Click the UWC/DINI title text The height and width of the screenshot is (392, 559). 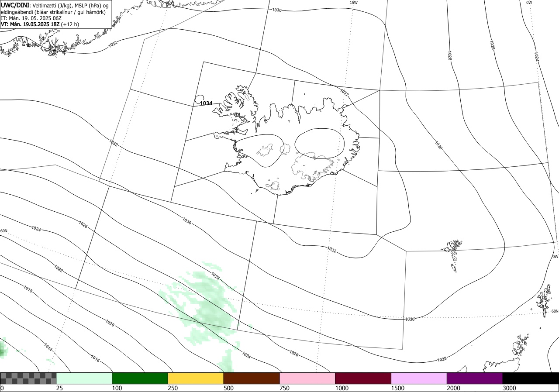tap(15, 5)
